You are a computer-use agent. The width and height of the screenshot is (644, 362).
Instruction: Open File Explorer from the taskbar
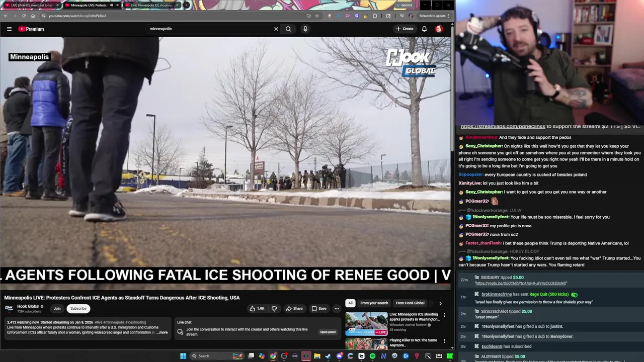click(317, 356)
